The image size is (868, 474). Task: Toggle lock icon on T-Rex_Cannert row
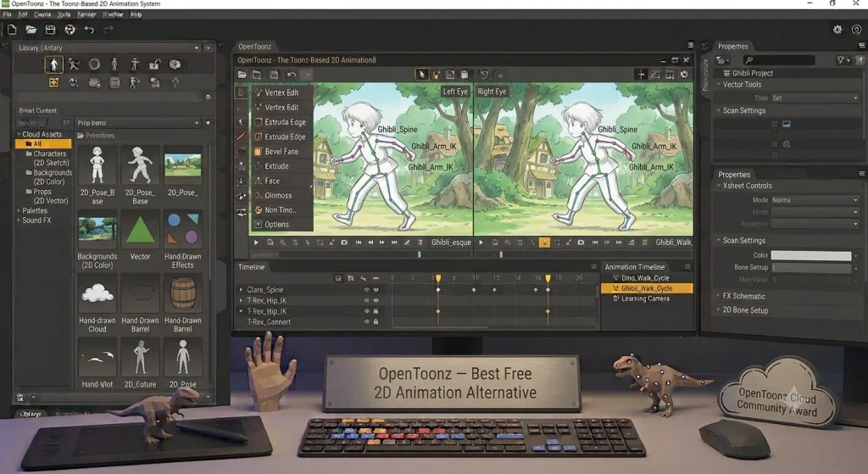tap(376, 321)
